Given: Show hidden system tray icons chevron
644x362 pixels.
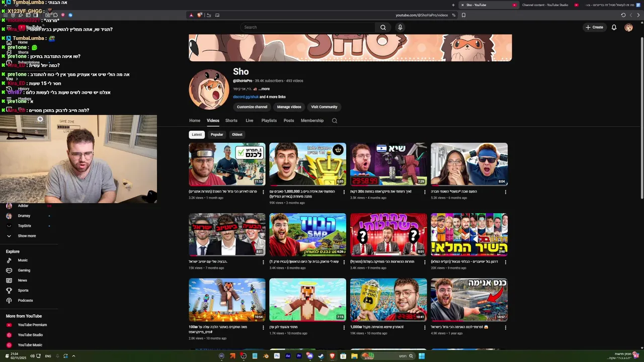Looking at the screenshot, I should (x=73, y=356).
